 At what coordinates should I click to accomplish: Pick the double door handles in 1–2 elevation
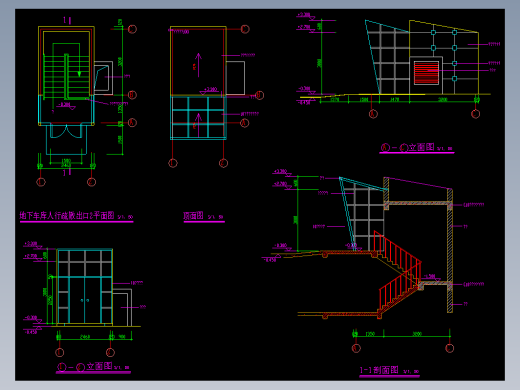[85, 300]
